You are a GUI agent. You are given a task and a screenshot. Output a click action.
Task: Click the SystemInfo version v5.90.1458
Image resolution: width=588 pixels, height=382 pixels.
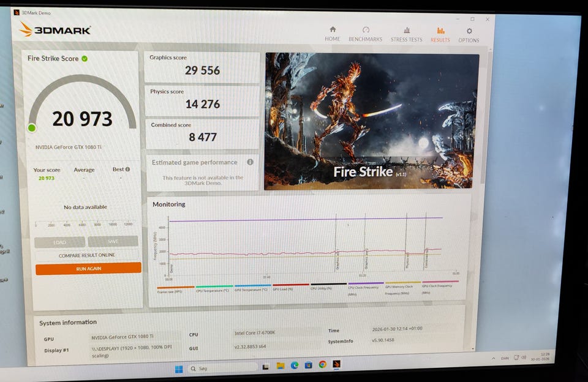pos(383,340)
